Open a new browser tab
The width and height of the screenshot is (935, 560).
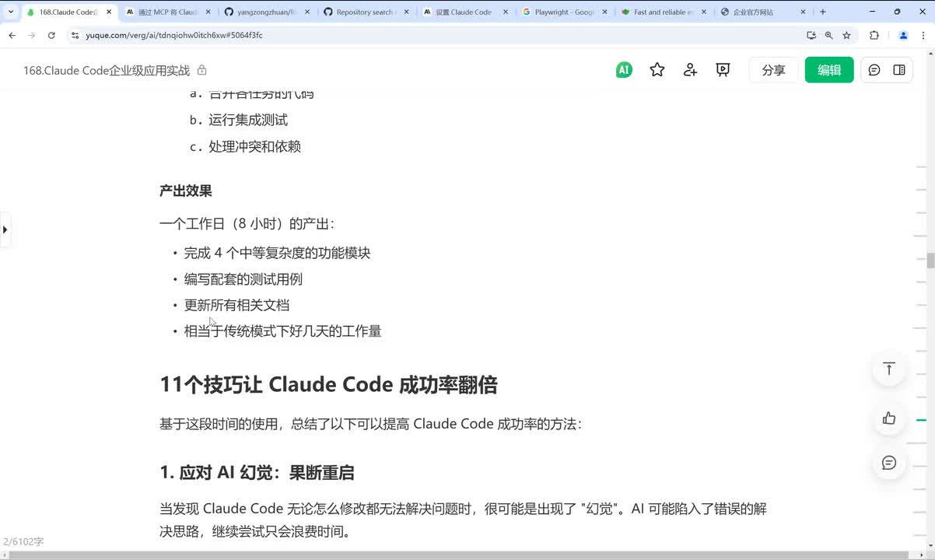click(823, 12)
